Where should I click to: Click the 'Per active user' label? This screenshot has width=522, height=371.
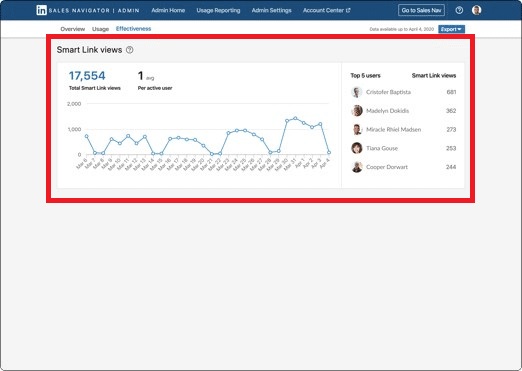click(155, 88)
